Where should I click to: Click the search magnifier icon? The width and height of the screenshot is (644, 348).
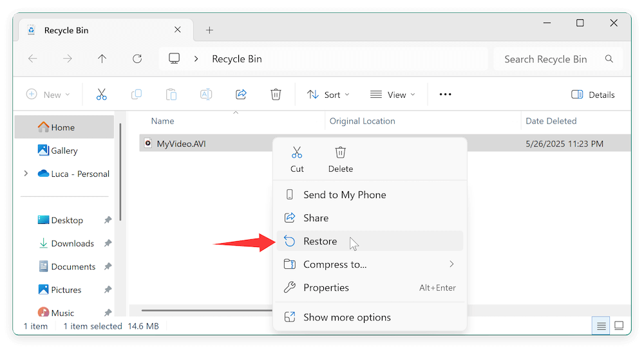(609, 59)
